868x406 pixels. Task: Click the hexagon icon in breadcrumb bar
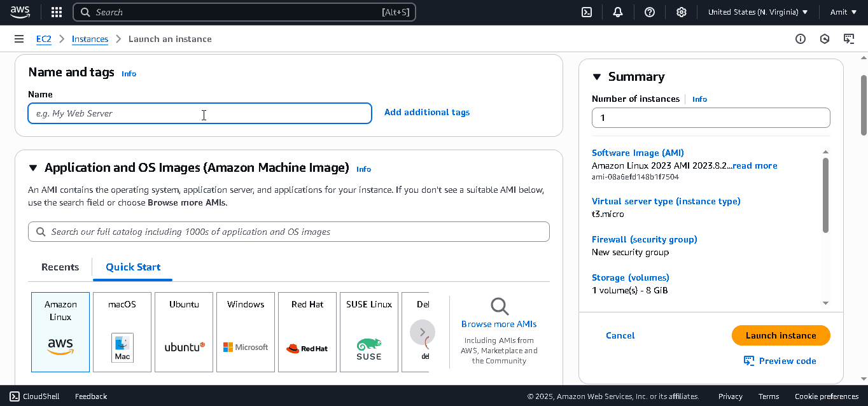coord(825,39)
